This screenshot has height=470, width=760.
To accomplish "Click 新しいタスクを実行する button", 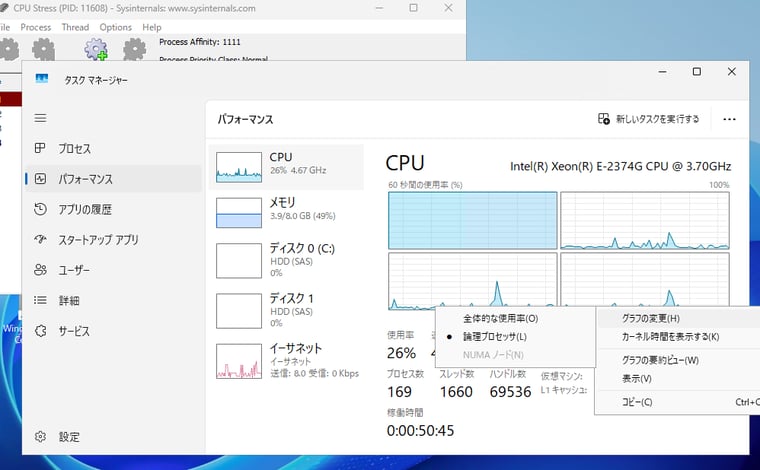I will point(648,119).
